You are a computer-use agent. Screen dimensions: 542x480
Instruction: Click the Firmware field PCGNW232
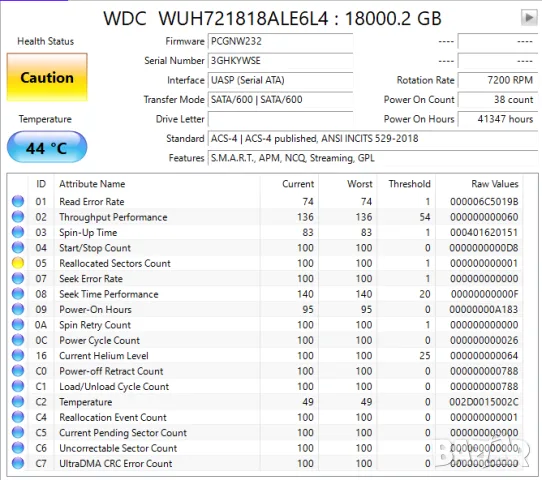pos(280,41)
